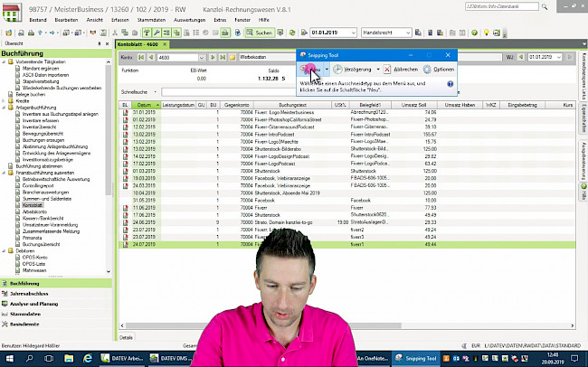This screenshot has height=367, width=588.
Task: Open the Konto number dropdown
Action: point(202,57)
